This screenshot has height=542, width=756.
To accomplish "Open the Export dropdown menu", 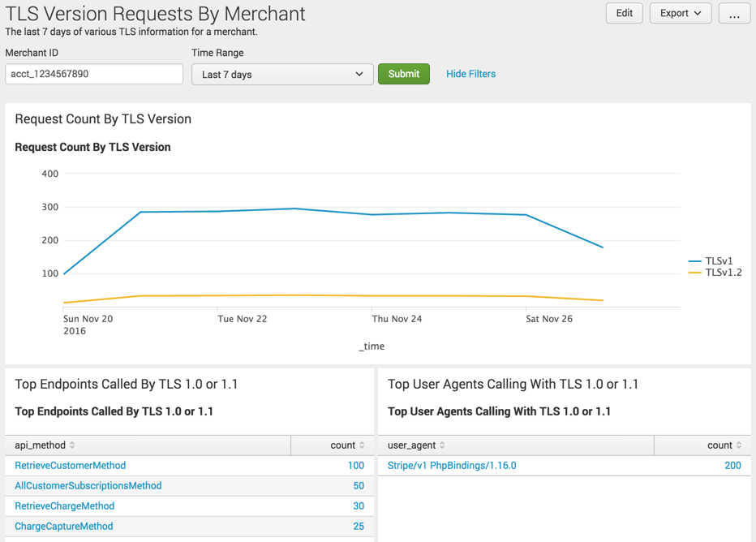I will pos(681,13).
